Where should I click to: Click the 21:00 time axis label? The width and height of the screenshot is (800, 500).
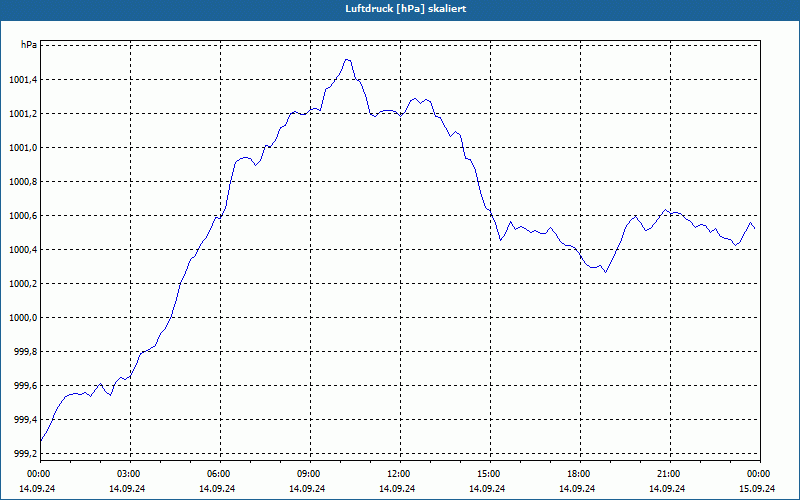pos(670,474)
